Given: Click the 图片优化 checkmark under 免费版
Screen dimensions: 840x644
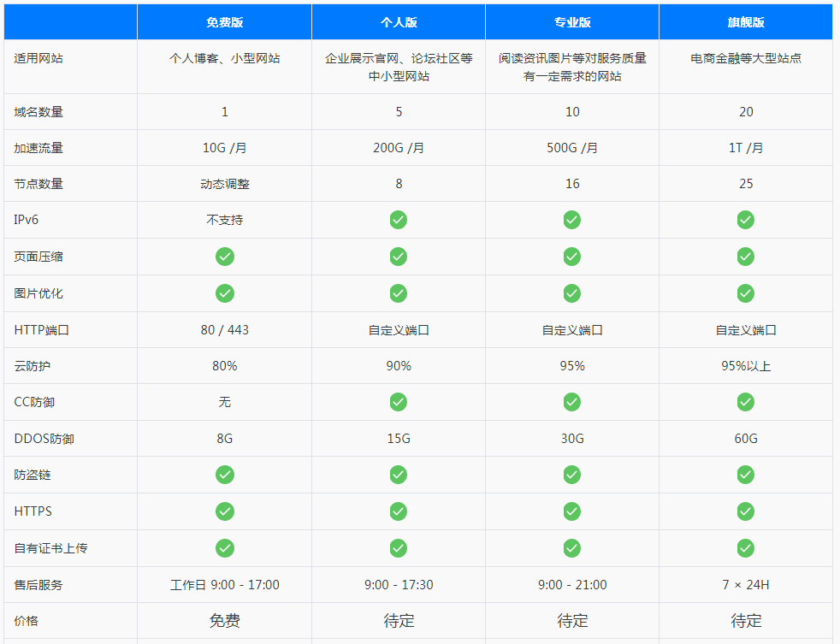Looking at the screenshot, I should [224, 293].
